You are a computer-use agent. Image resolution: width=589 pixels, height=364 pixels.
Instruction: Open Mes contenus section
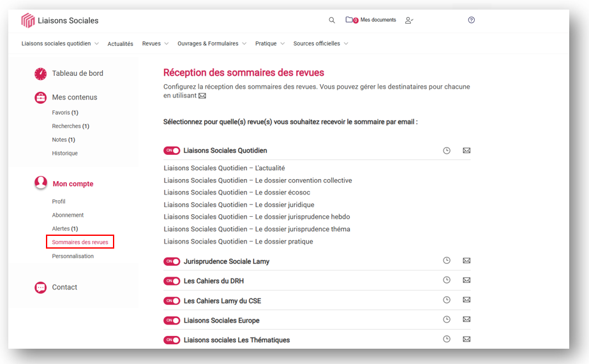[75, 98]
